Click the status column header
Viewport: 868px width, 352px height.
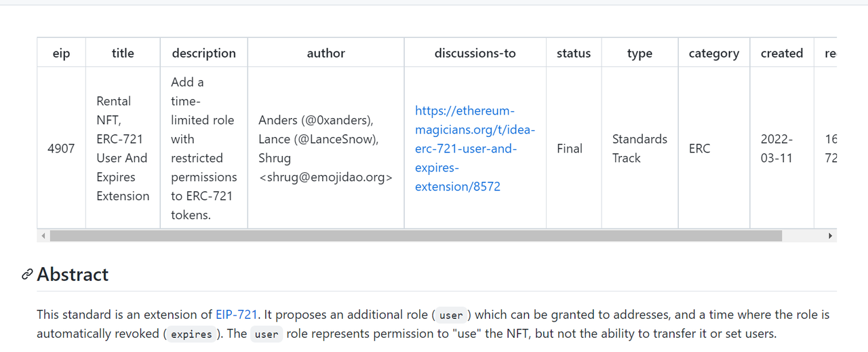(574, 53)
